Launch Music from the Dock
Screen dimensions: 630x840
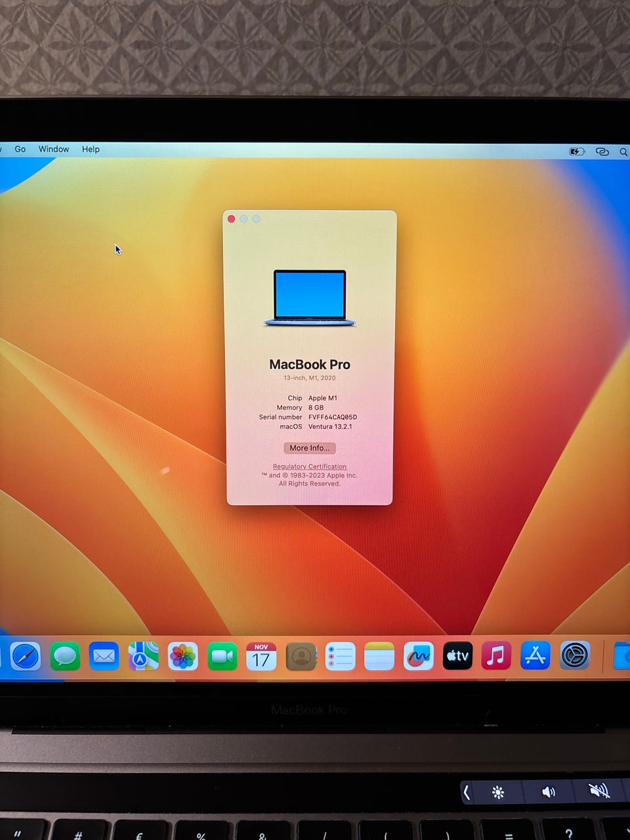point(496,656)
